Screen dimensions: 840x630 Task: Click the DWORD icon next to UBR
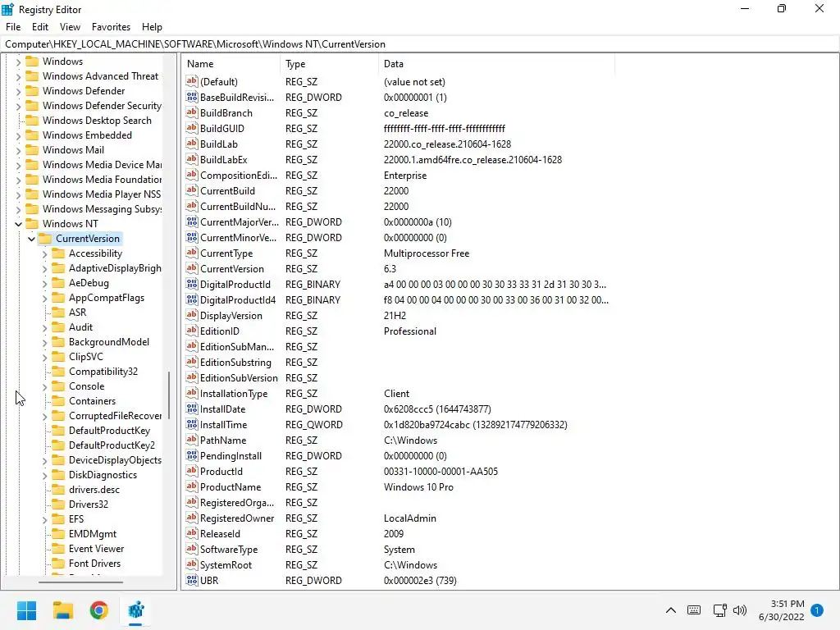coord(192,580)
